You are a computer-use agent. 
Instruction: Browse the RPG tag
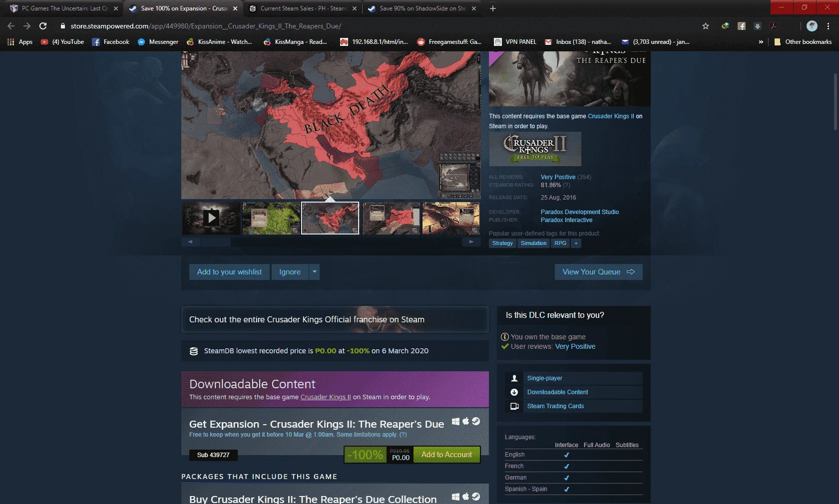coord(560,244)
